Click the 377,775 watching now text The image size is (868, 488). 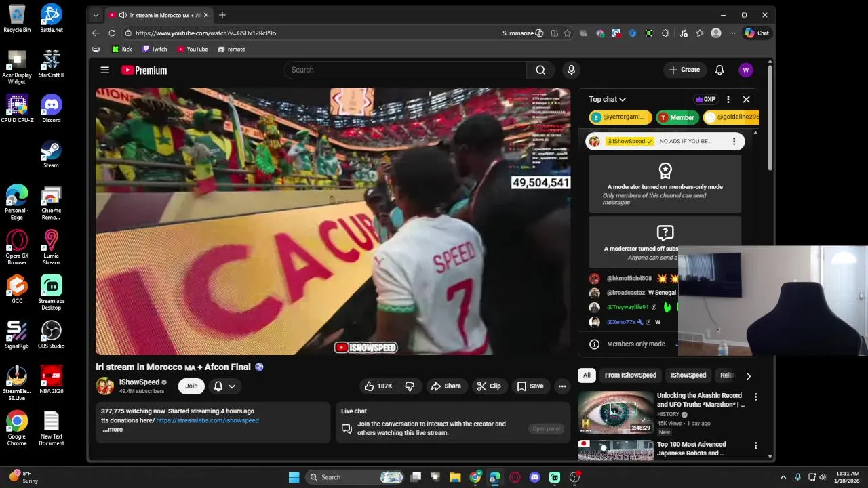[133, 411]
